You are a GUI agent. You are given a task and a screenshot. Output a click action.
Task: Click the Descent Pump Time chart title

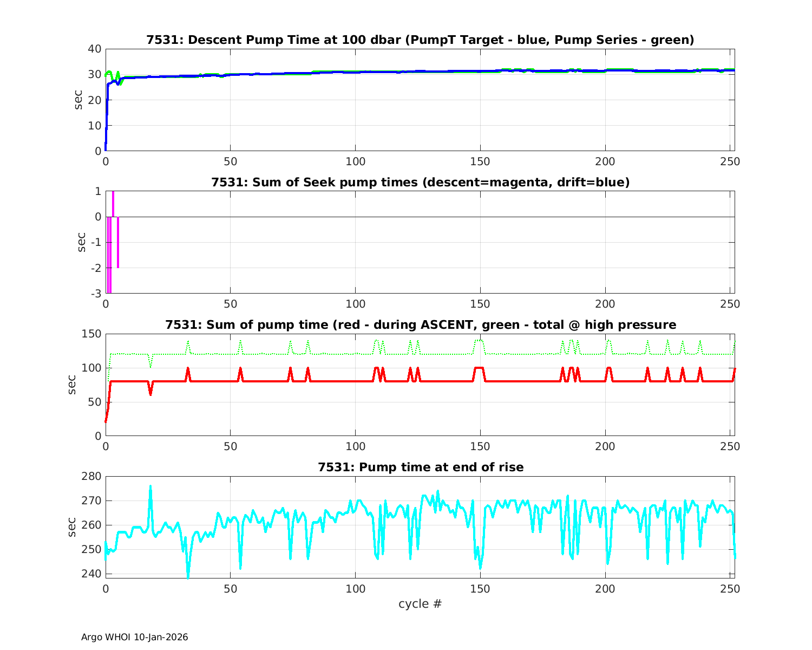[x=420, y=40]
